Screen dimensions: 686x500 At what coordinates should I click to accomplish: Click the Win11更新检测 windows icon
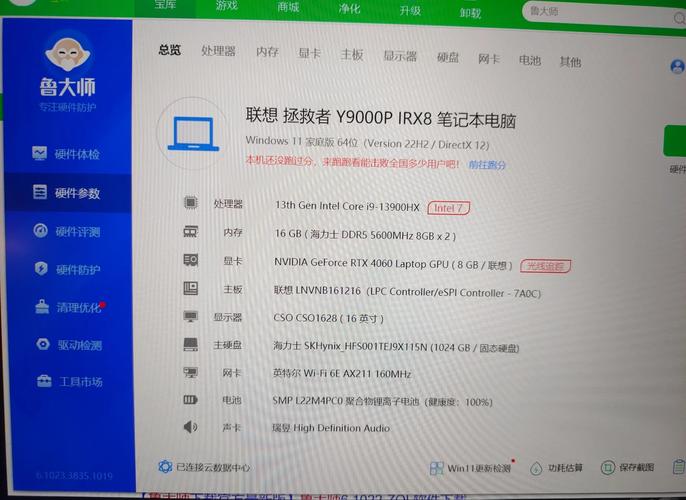point(436,468)
